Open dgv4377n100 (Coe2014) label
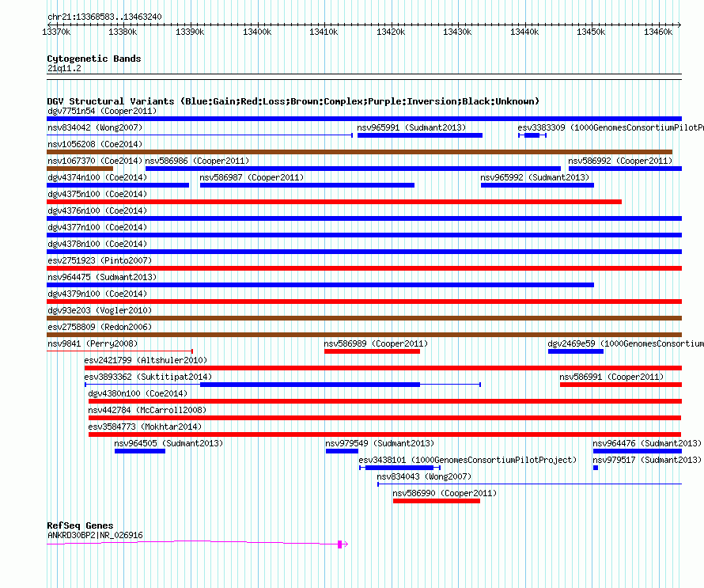The image size is (704, 588). pos(97,227)
